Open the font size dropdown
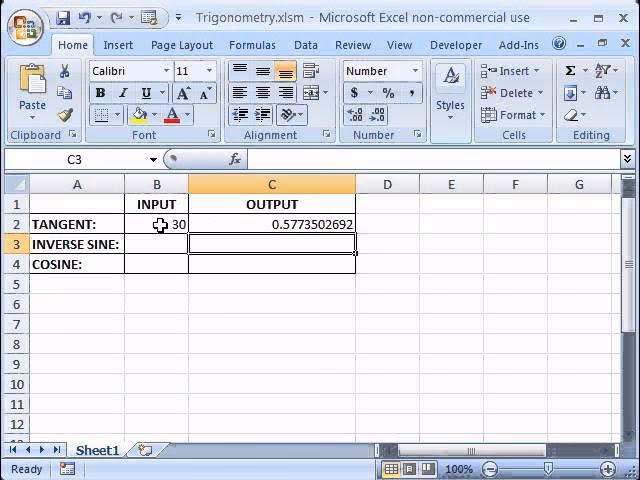The width and height of the screenshot is (640, 480). click(209, 71)
